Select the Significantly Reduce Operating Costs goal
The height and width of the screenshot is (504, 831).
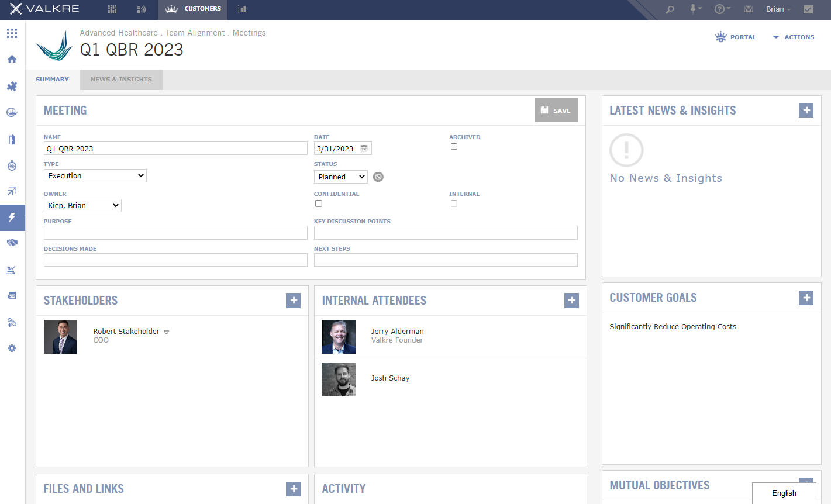(673, 327)
